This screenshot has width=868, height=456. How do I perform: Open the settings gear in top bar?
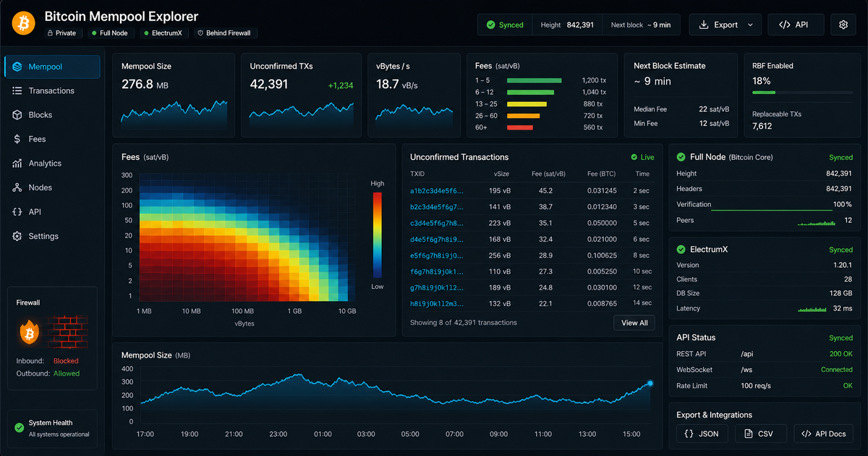pos(843,25)
